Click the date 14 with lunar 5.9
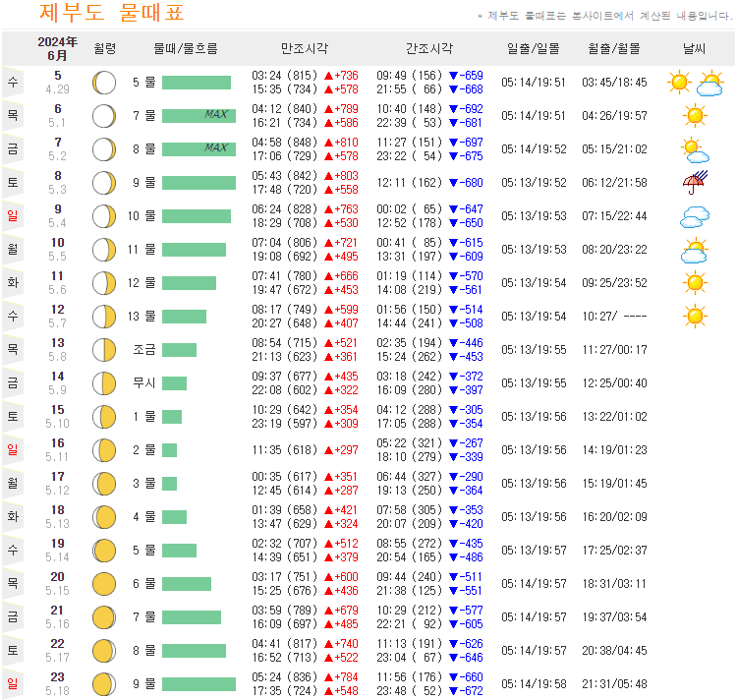Screen dimensions: 737x700 tap(57, 383)
